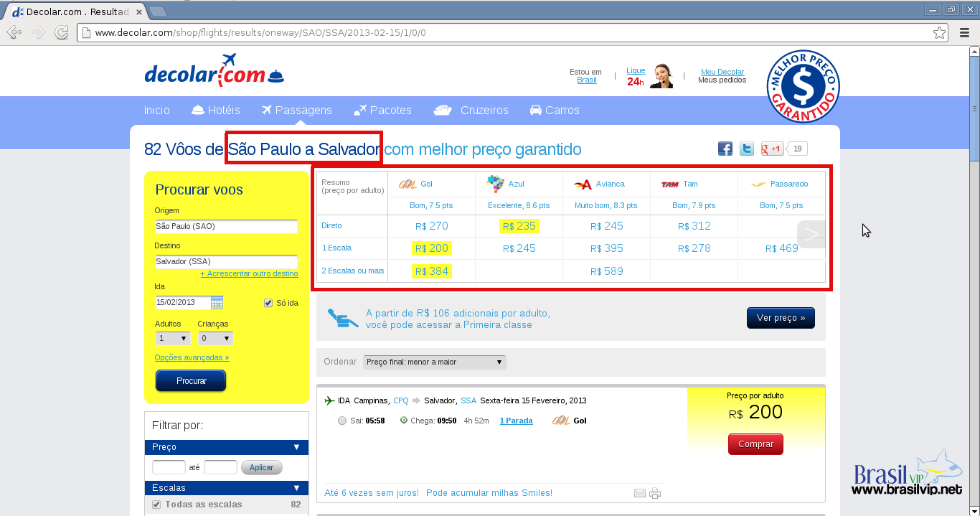
Task: Open the Adultos dropdown
Action: click(173, 338)
